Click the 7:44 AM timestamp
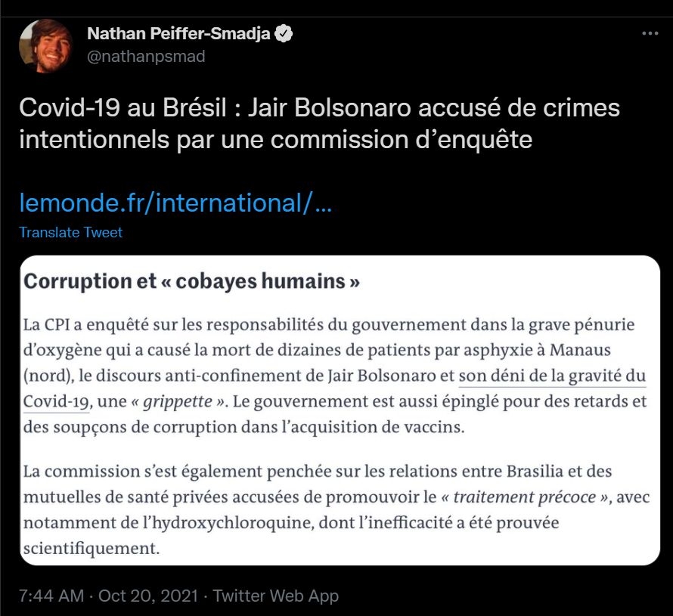Screen dimensions: 673x616 coord(51,596)
